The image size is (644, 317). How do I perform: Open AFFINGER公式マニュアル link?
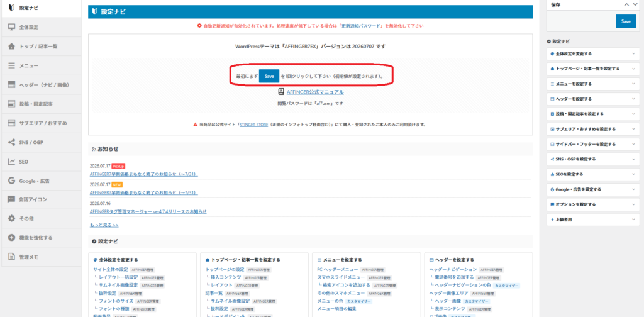[316, 92]
